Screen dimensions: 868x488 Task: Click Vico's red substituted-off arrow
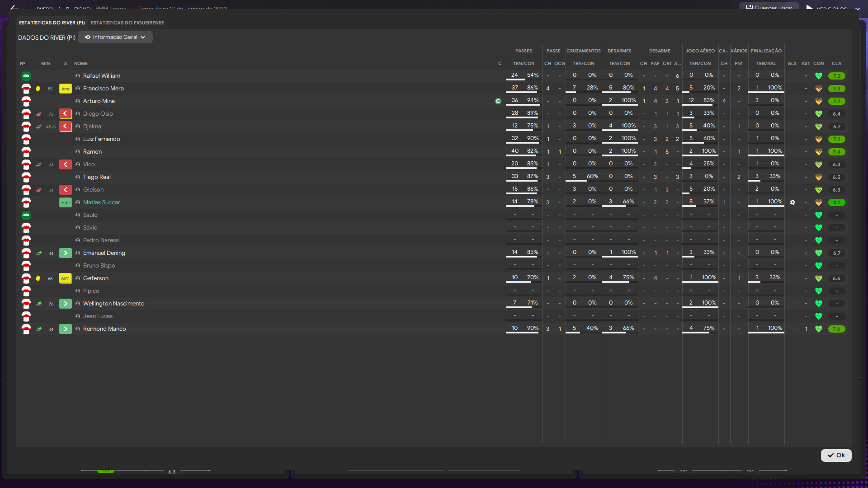(x=66, y=164)
